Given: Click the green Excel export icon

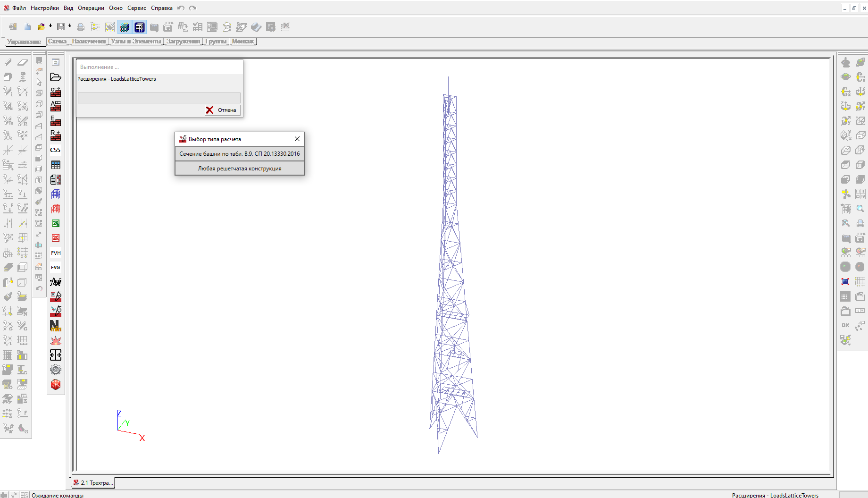Looking at the screenshot, I should coord(56,224).
